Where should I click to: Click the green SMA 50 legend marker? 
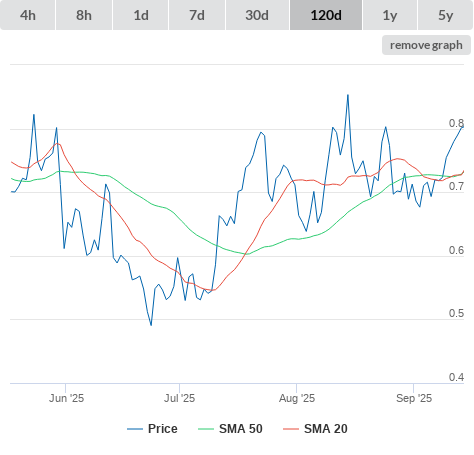click(206, 429)
